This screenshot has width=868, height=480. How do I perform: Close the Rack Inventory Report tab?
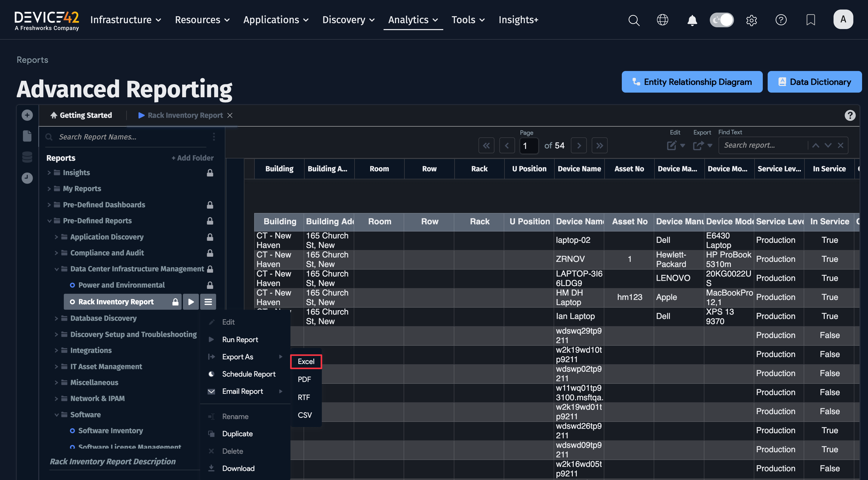click(230, 115)
